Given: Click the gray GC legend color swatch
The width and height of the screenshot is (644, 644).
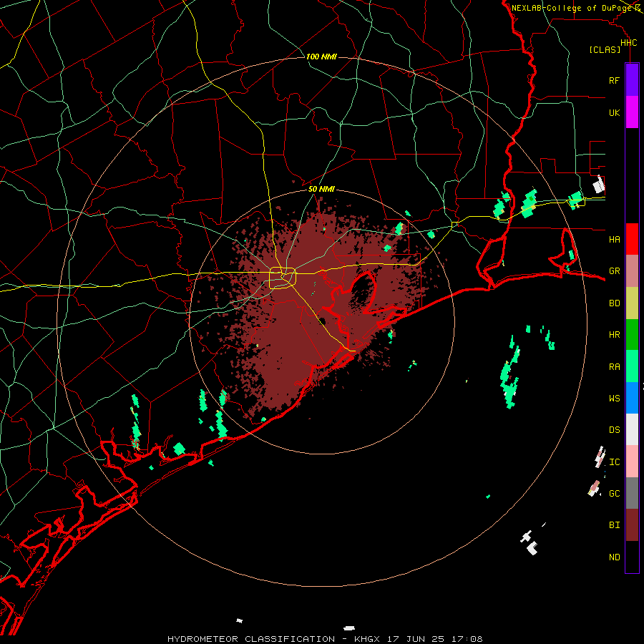Looking at the screenshot, I should tap(632, 493).
